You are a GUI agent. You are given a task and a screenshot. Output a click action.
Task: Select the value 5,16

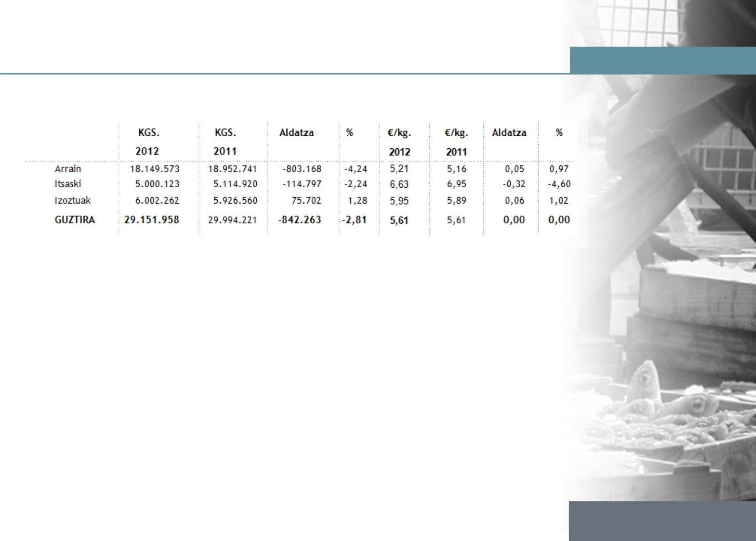(x=456, y=169)
